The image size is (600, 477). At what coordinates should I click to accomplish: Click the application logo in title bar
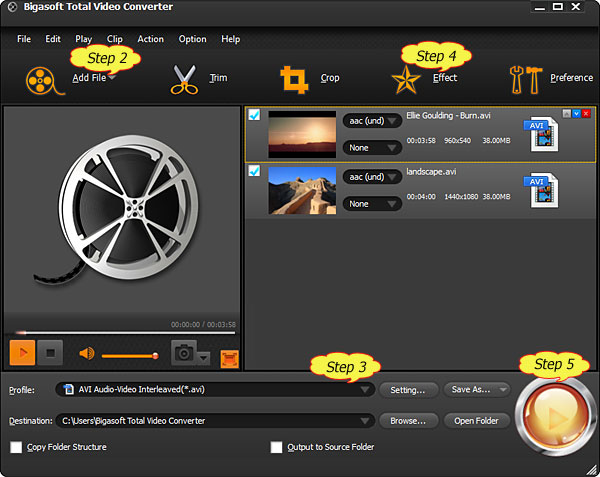12,7
